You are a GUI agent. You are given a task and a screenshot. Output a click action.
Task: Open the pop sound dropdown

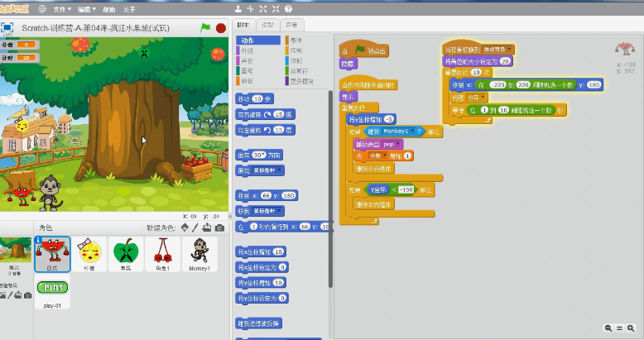point(399,143)
